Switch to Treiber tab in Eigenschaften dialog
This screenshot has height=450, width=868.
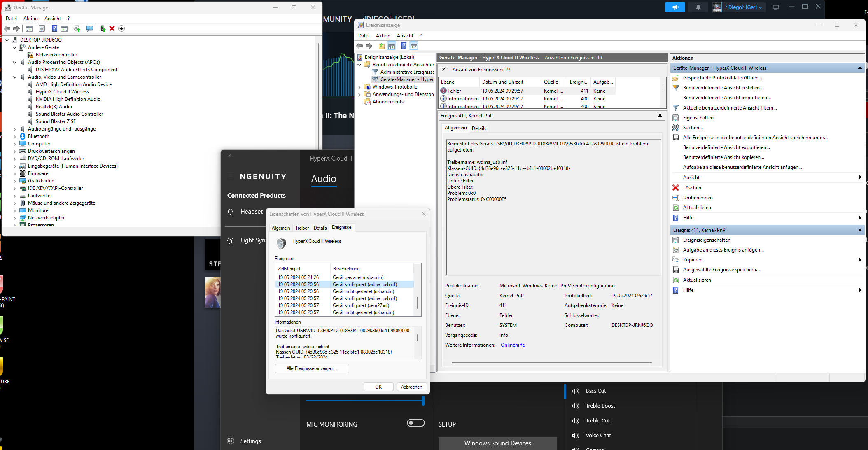[302, 228]
